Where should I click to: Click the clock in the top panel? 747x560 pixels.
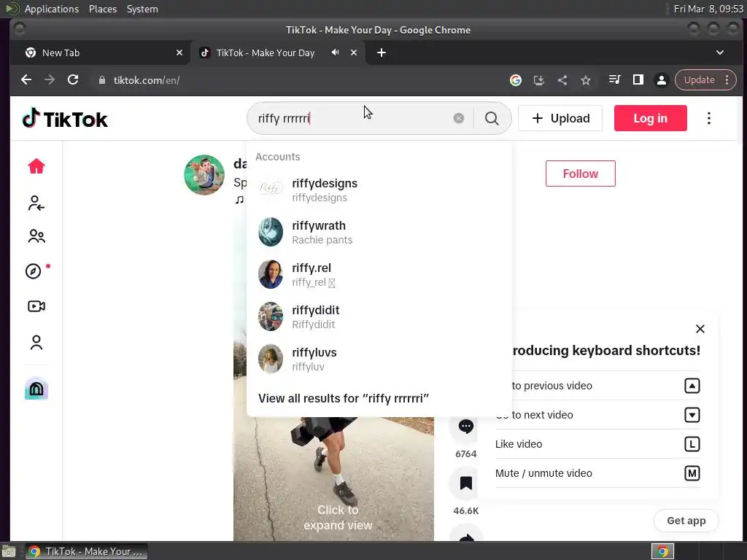pos(708,9)
